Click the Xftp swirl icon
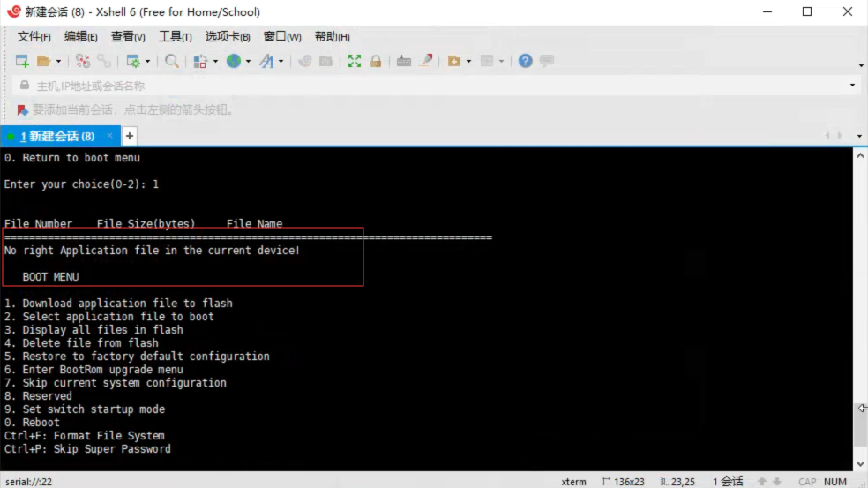868x488 pixels. [x=304, y=61]
